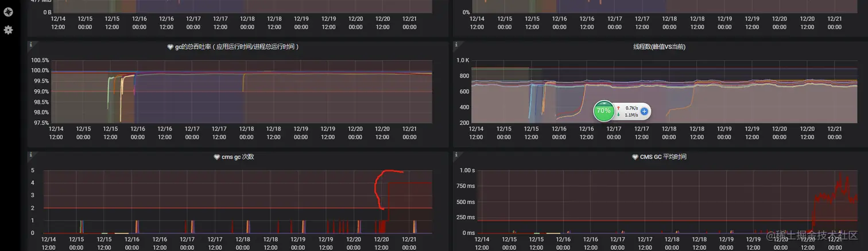Show info for the thread count panel
868x251 pixels.
[456, 44]
